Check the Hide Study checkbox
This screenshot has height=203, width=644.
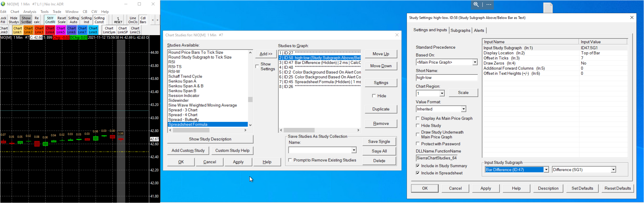click(x=418, y=126)
